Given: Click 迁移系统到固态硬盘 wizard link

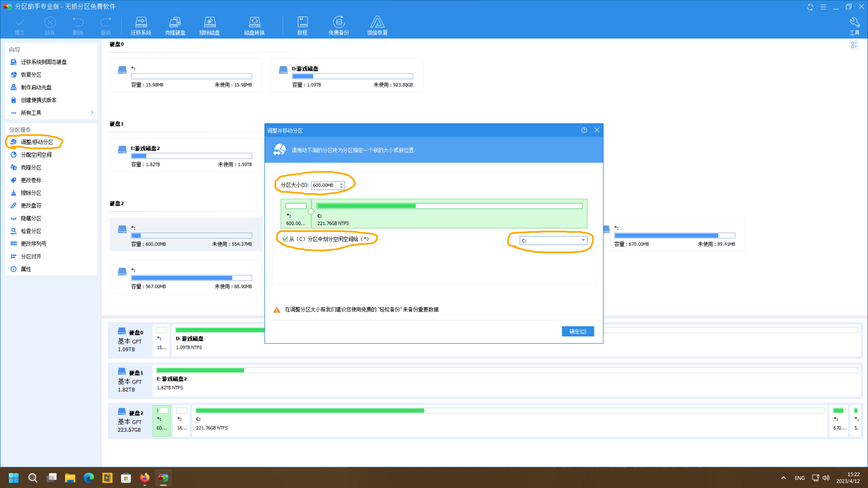Looking at the screenshot, I should tap(43, 62).
